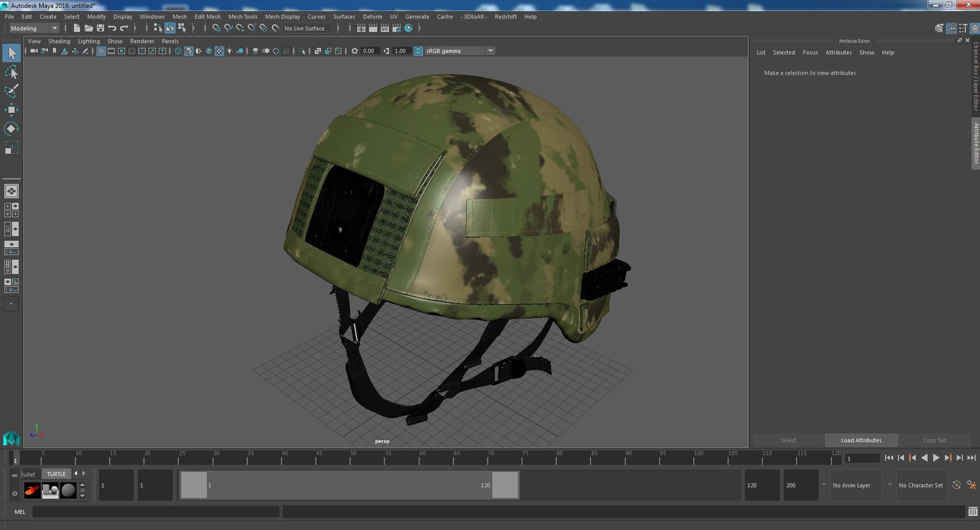This screenshot has width=980, height=530.
Task: Open the No Live Surface field
Action: point(307,28)
